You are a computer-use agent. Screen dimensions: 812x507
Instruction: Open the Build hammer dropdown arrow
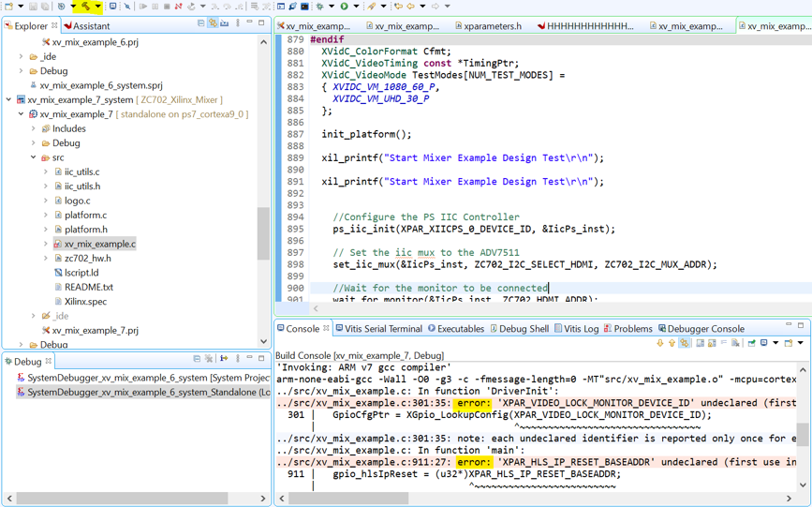[x=97, y=7]
